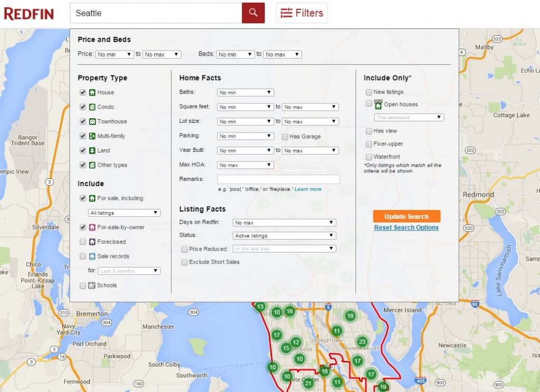Enable the Foreclosed filter checkbox
540x392 pixels.
click(83, 242)
